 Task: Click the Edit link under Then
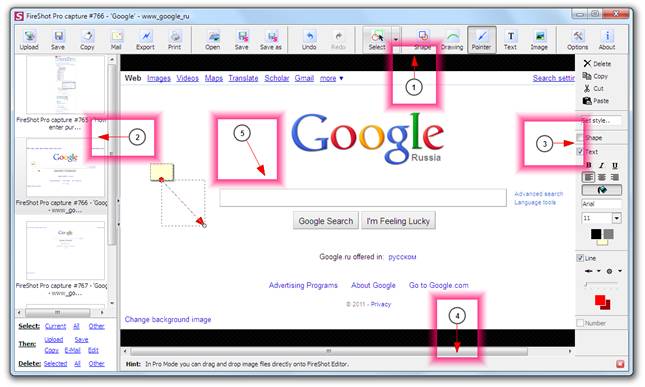pyautogui.click(x=93, y=350)
